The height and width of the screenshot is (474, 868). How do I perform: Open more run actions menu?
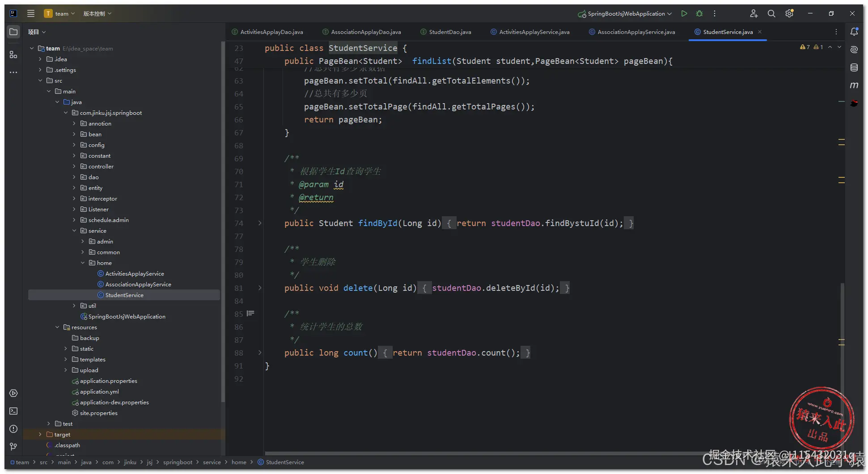[x=715, y=13]
